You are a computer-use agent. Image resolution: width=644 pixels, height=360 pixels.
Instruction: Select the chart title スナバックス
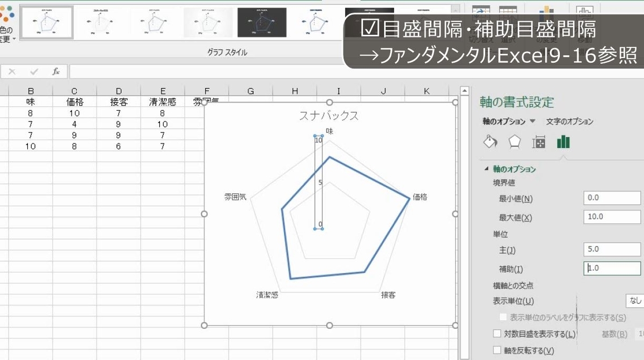point(328,115)
